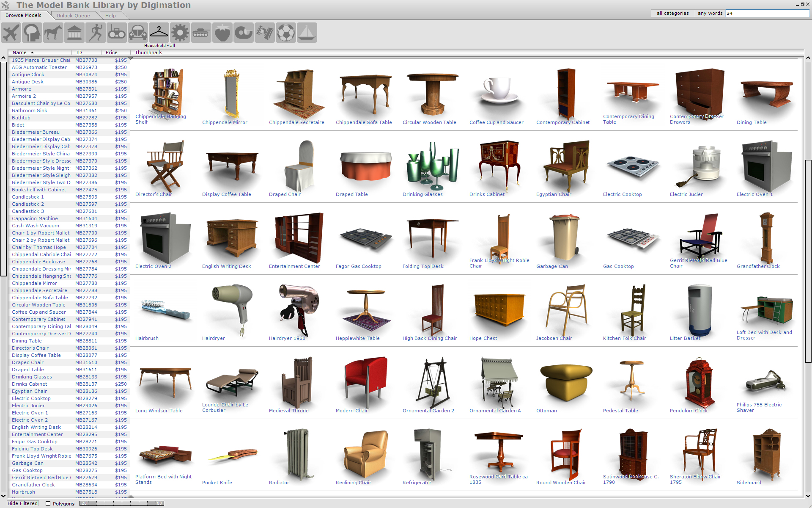Select Candlestick 2 list row
Viewport: 812px width, 508px height.
tap(69, 204)
